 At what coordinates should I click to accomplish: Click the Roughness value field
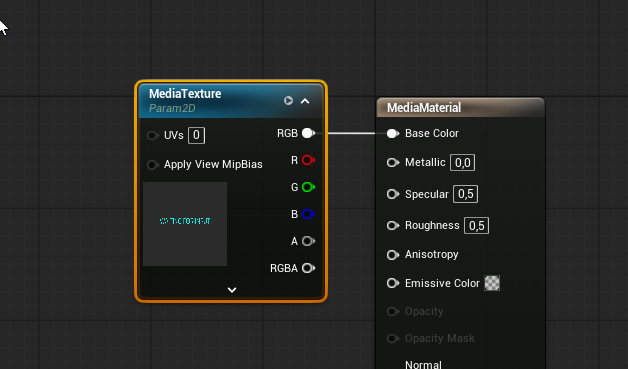click(476, 226)
